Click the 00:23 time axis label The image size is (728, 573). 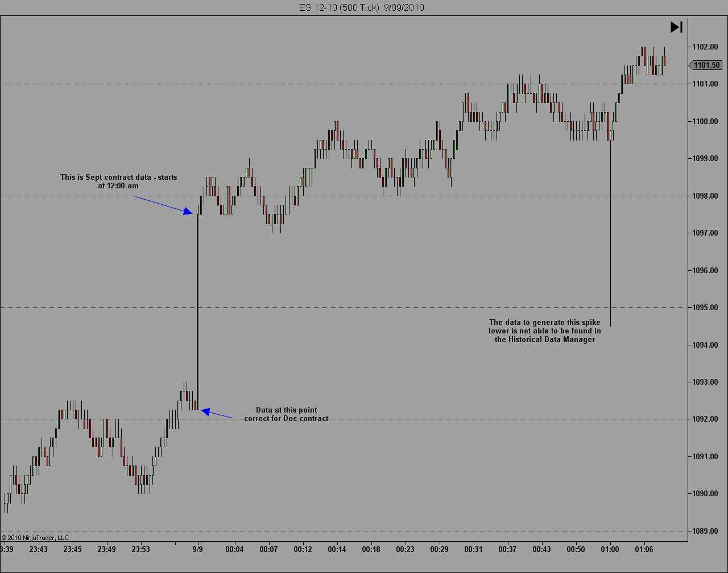click(405, 550)
